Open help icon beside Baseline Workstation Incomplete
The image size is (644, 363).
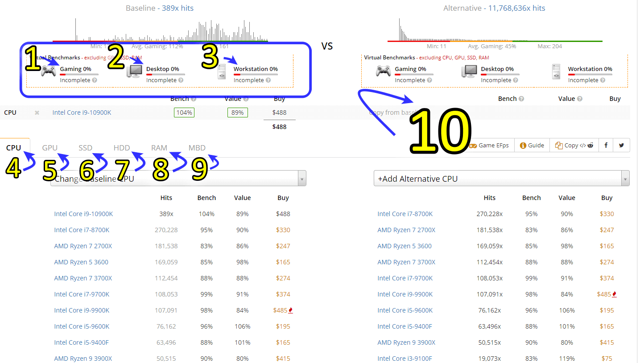pos(268,80)
